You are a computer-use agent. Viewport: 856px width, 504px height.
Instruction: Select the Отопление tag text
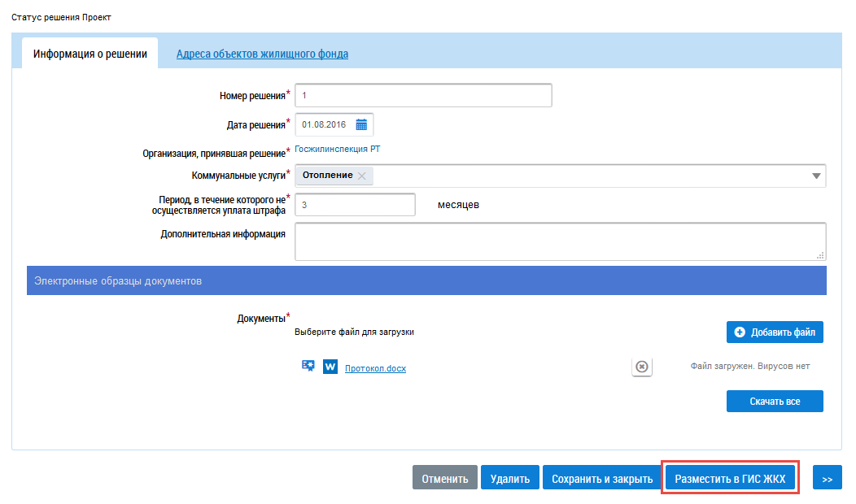pos(328,175)
